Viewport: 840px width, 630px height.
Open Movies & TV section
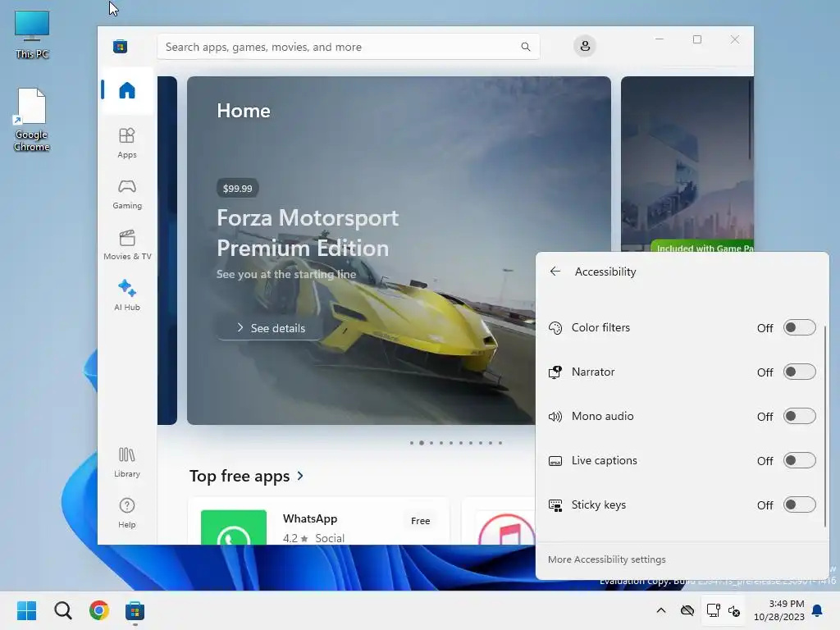point(127,244)
